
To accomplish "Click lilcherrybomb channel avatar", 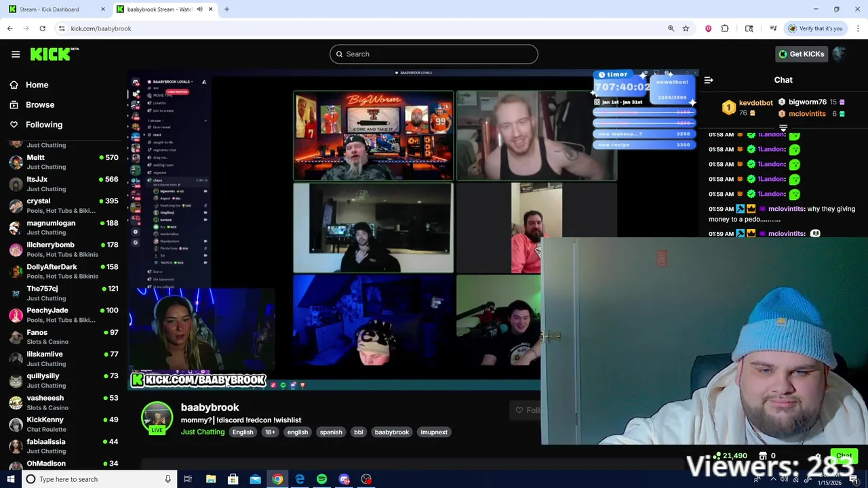I will click(16, 249).
